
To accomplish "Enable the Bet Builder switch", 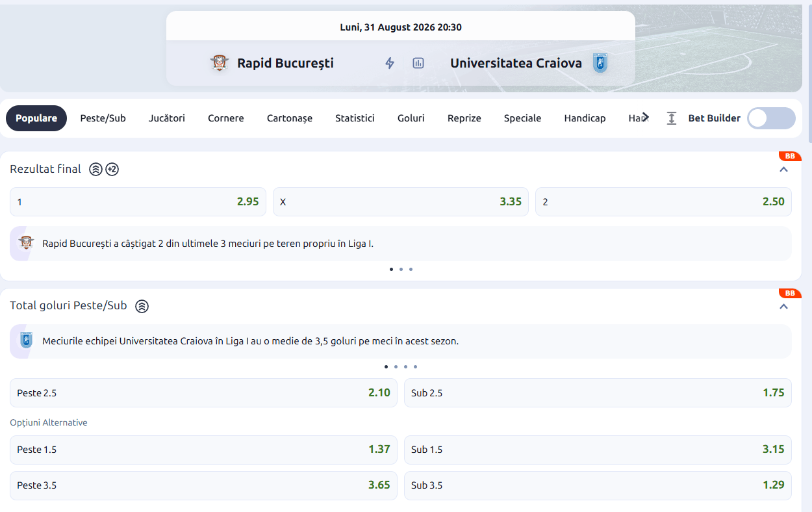I will pyautogui.click(x=771, y=118).
